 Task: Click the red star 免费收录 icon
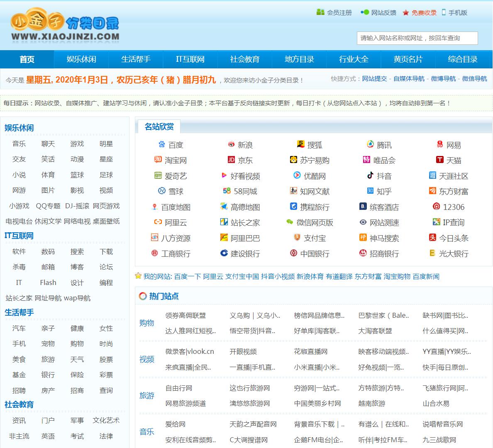[405, 12]
